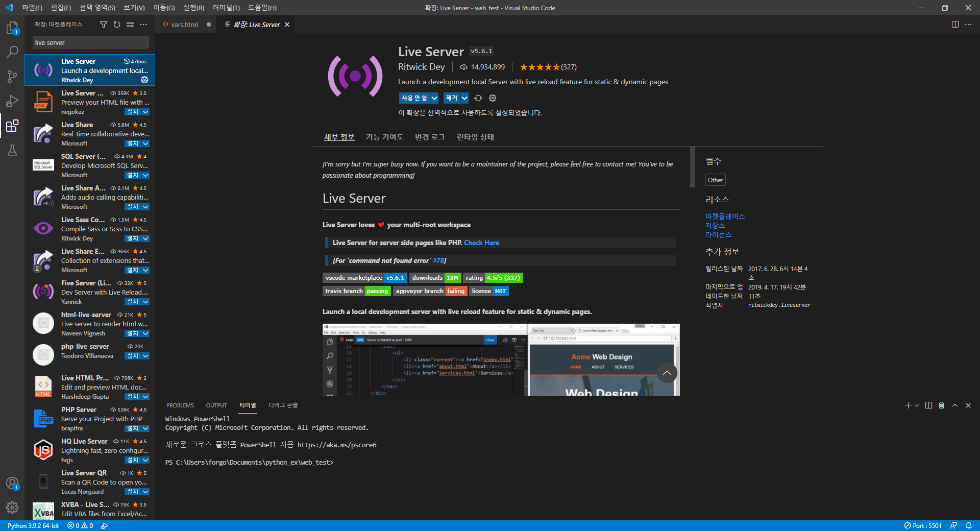Maximize the panel with the chevron-up toggle

point(954,405)
